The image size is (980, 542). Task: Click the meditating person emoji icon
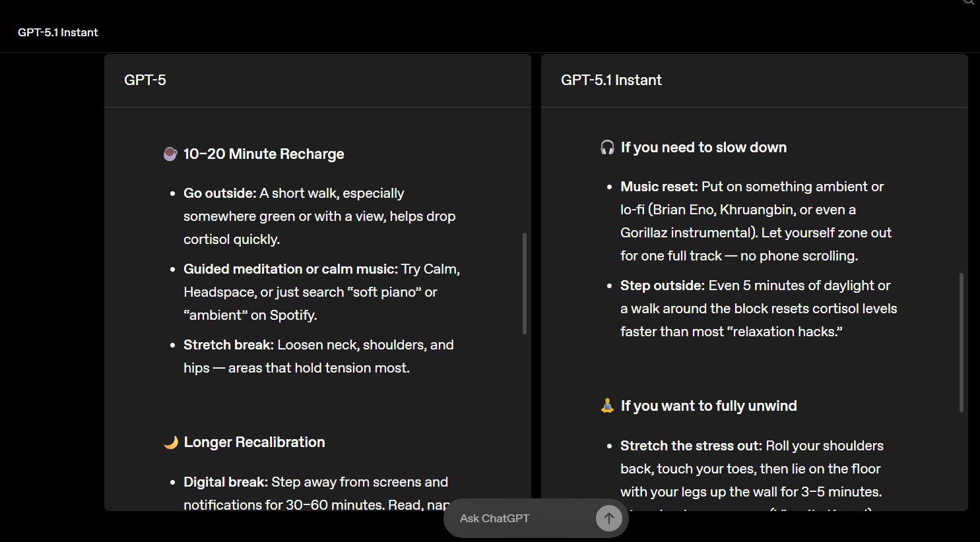(x=607, y=406)
